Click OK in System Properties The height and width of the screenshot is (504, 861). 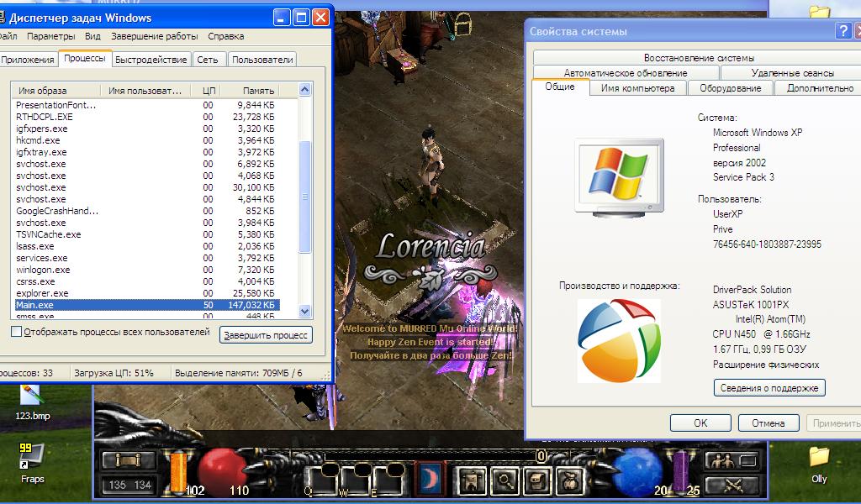pyautogui.click(x=700, y=423)
